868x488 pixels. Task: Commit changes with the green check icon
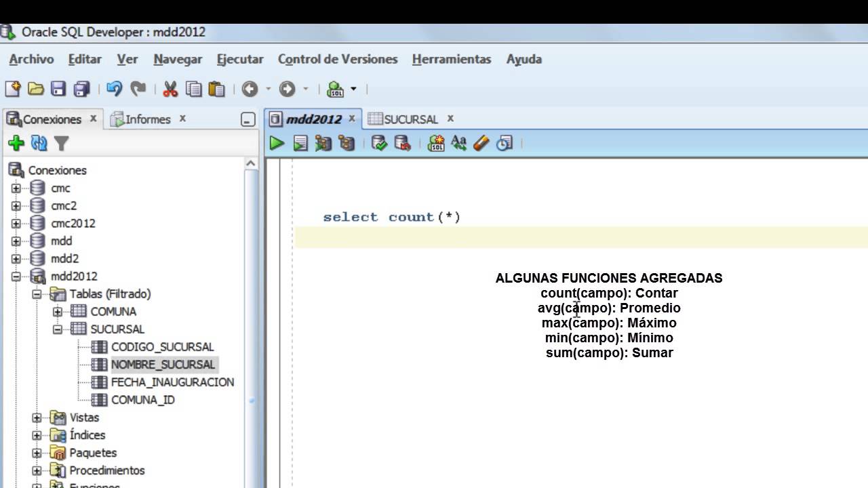tap(380, 143)
